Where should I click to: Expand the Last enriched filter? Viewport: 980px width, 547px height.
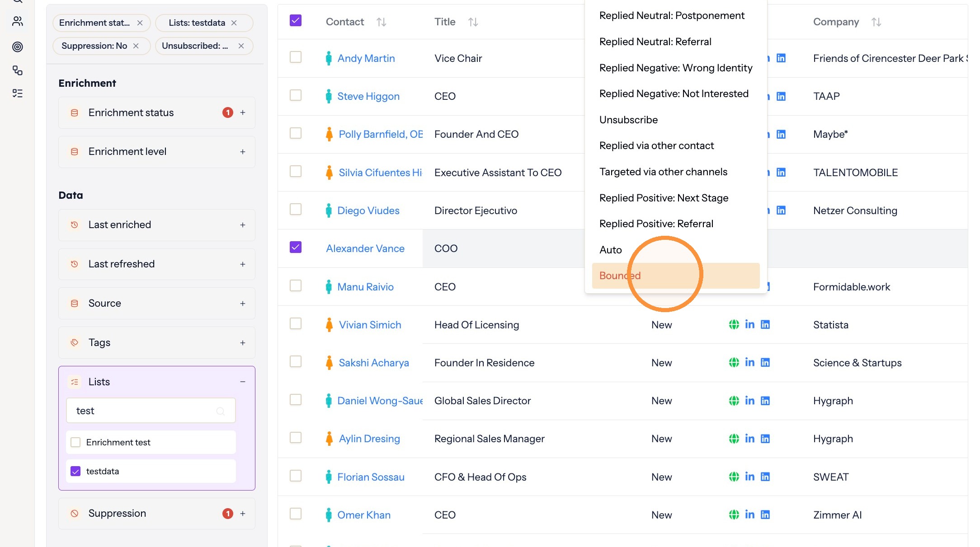click(x=243, y=225)
